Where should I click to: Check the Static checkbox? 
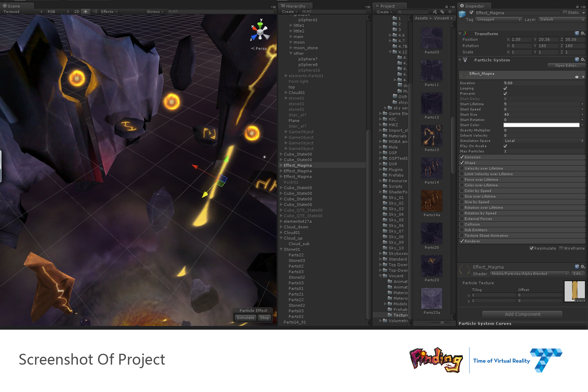(565, 13)
